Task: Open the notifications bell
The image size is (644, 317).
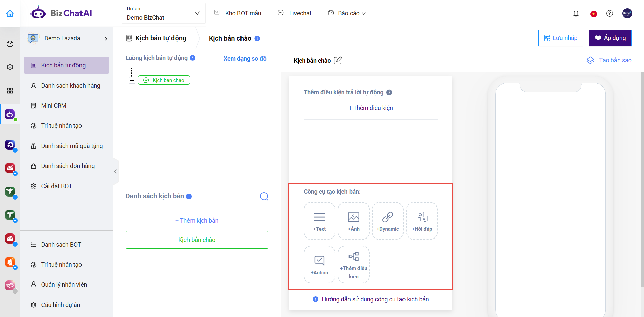Action: tap(576, 13)
